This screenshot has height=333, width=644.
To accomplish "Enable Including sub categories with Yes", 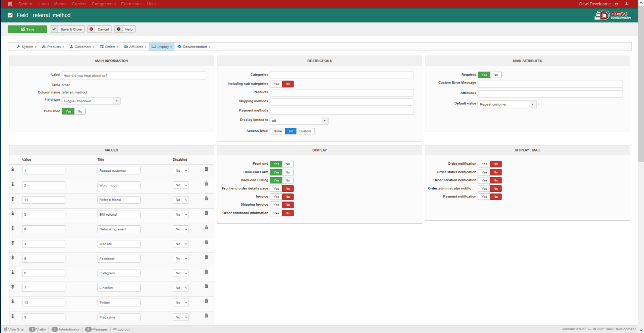I will point(276,84).
